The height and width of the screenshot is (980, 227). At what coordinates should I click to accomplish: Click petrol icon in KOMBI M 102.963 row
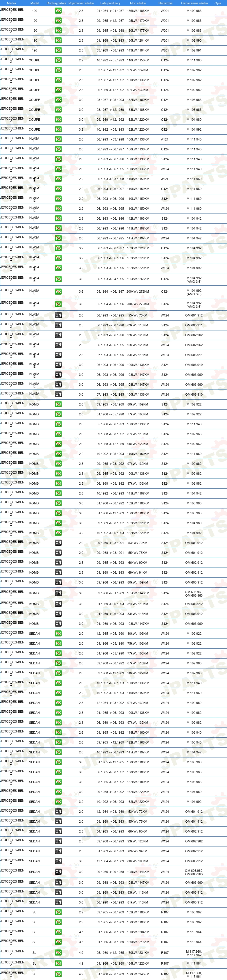(58, 434)
